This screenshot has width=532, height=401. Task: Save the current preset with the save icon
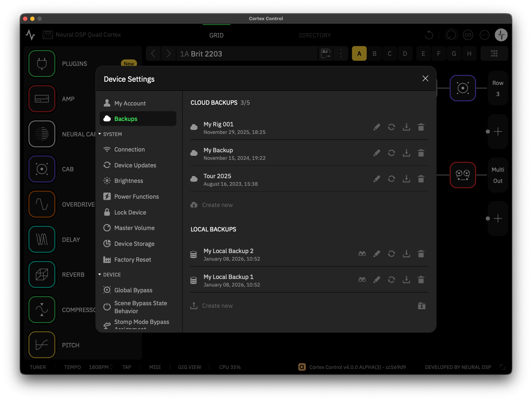click(x=326, y=53)
